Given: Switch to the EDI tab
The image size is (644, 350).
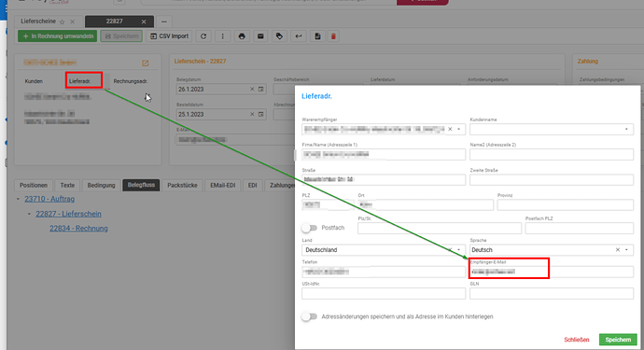Looking at the screenshot, I should click(253, 186).
